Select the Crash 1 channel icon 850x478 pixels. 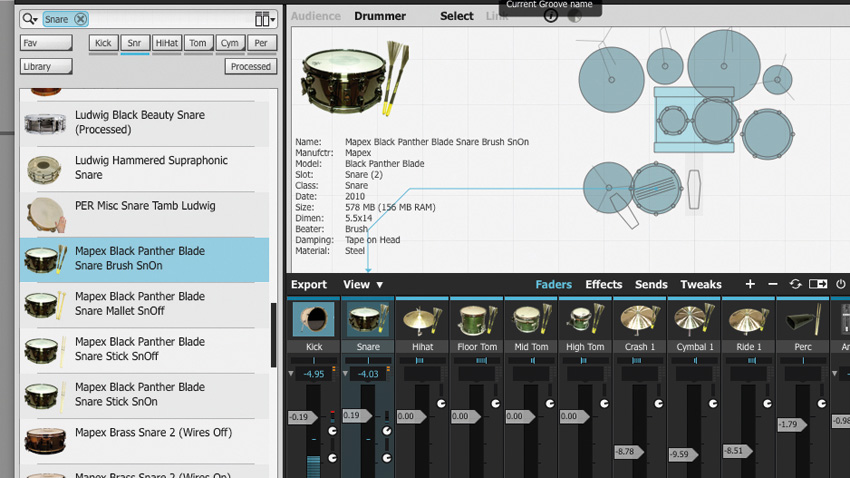(640, 320)
